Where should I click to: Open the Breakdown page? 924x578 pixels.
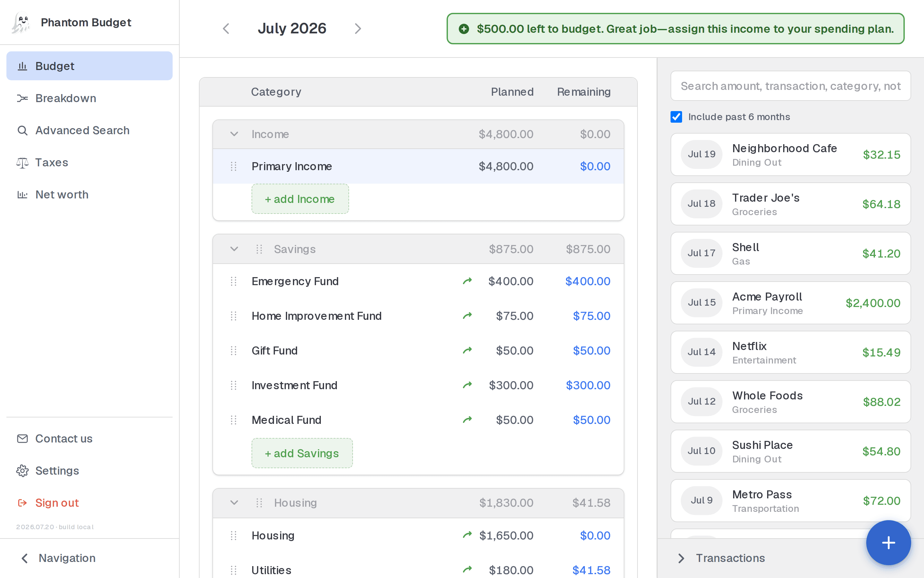point(89,98)
